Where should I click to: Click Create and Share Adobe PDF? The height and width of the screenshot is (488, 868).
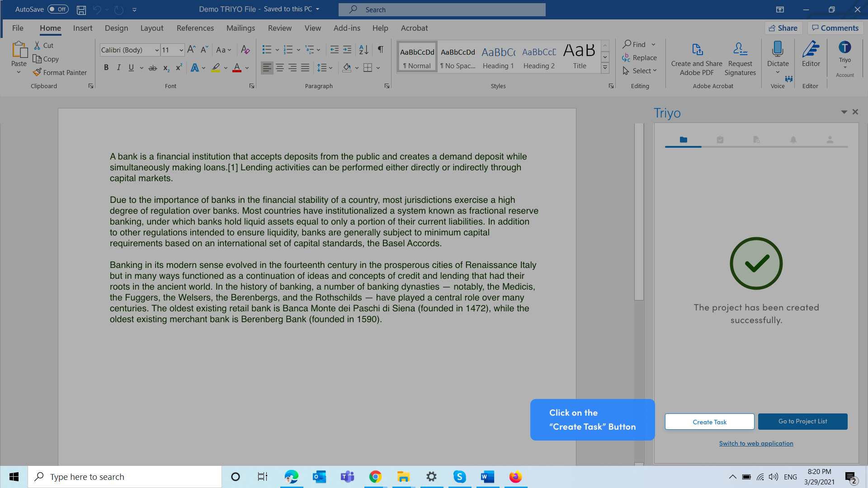click(x=697, y=59)
